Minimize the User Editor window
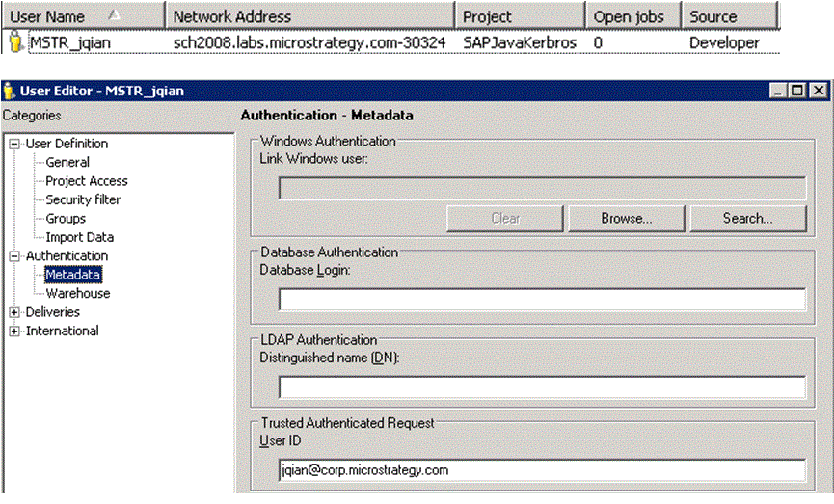The width and height of the screenshot is (834, 504). (779, 91)
